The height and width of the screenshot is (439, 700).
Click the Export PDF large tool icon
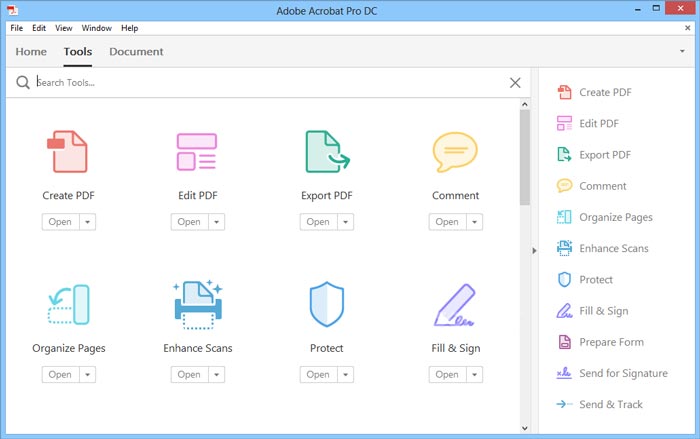(x=327, y=151)
